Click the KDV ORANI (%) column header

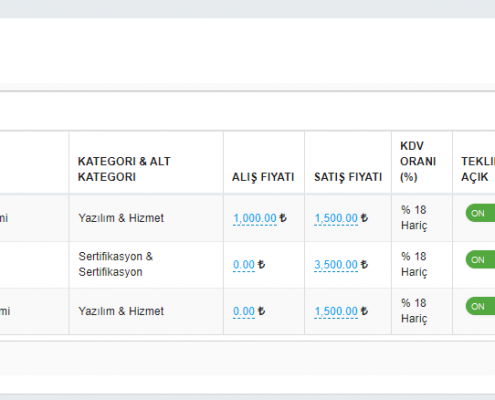[x=418, y=161]
